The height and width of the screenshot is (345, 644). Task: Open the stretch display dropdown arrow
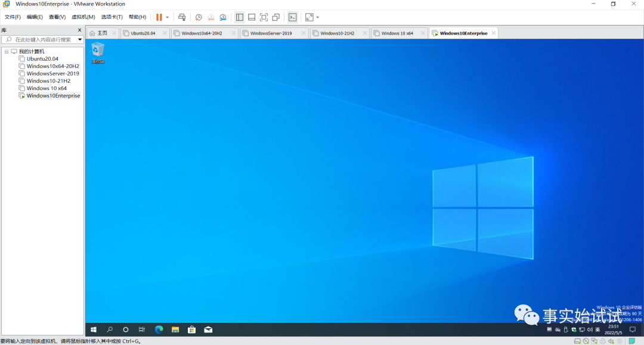click(x=317, y=17)
